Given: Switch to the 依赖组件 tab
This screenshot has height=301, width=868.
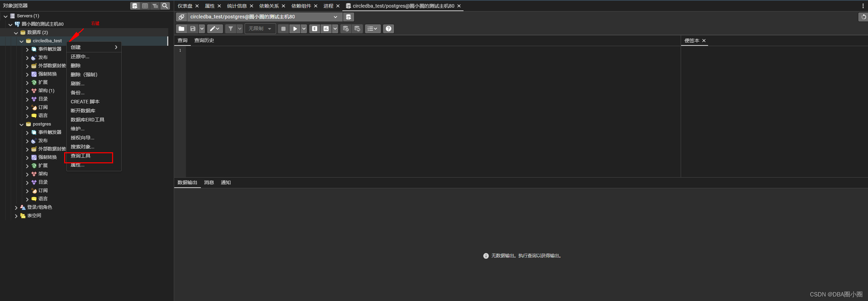Looking at the screenshot, I should coord(301,6).
